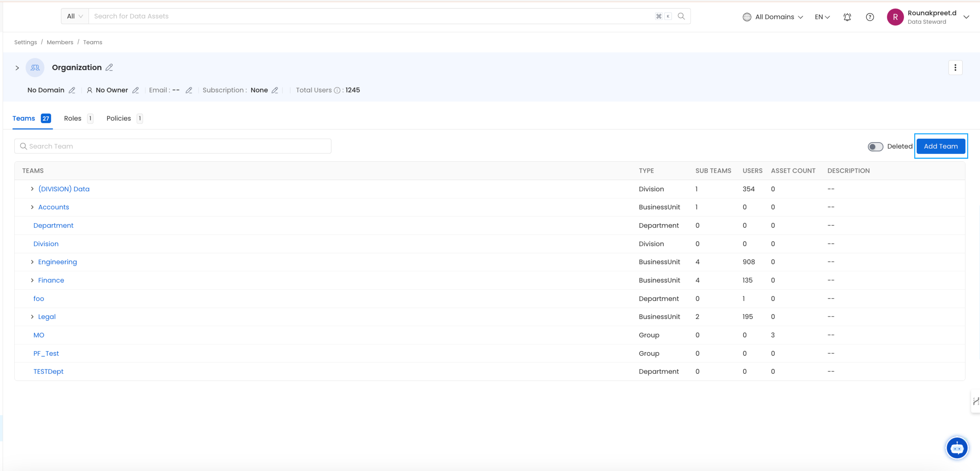Expand the Legal team row

coord(32,316)
